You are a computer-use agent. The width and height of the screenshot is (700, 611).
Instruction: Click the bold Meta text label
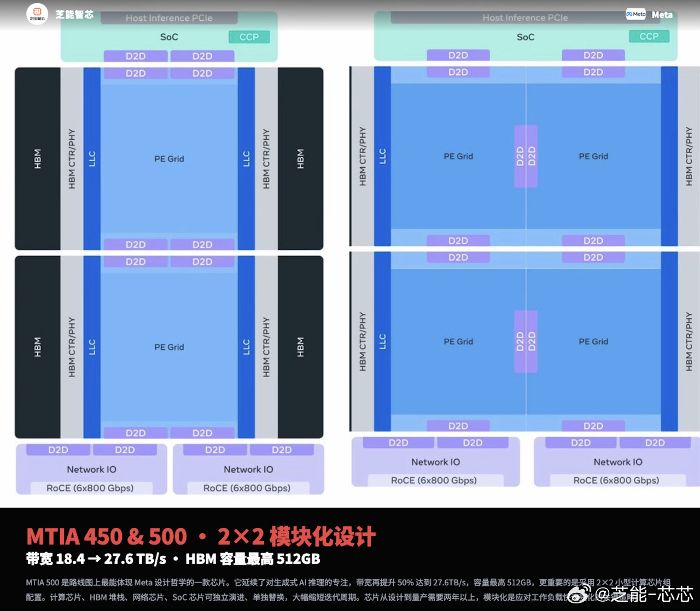coord(662,15)
